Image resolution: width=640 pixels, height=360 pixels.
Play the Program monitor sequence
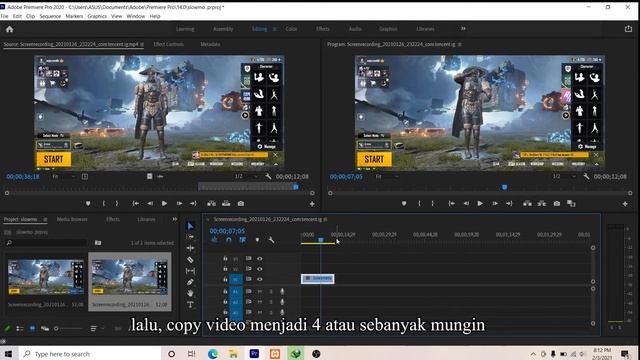pos(480,203)
